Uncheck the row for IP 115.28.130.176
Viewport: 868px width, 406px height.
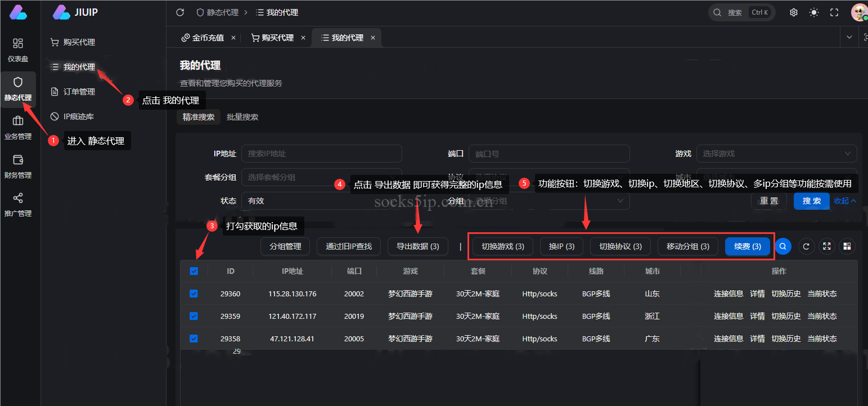(194, 293)
